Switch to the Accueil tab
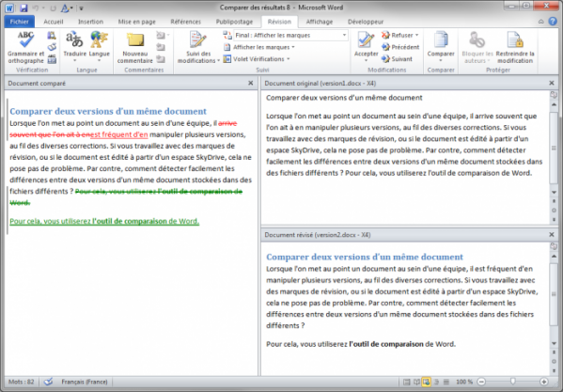The height and width of the screenshot is (392, 563). [54, 22]
